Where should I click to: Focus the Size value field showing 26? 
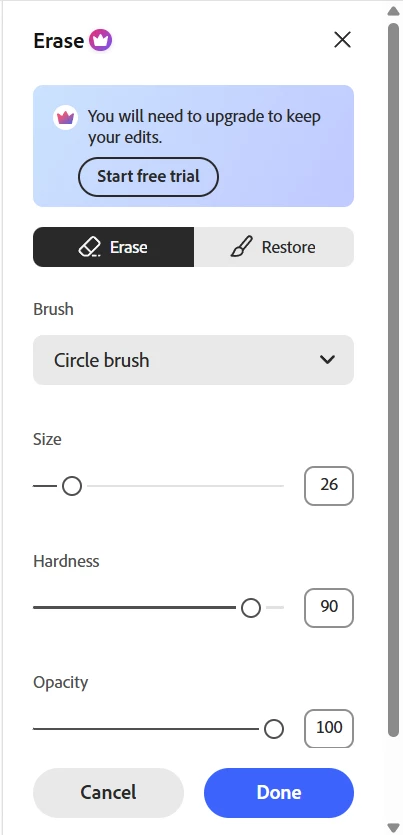pos(329,486)
